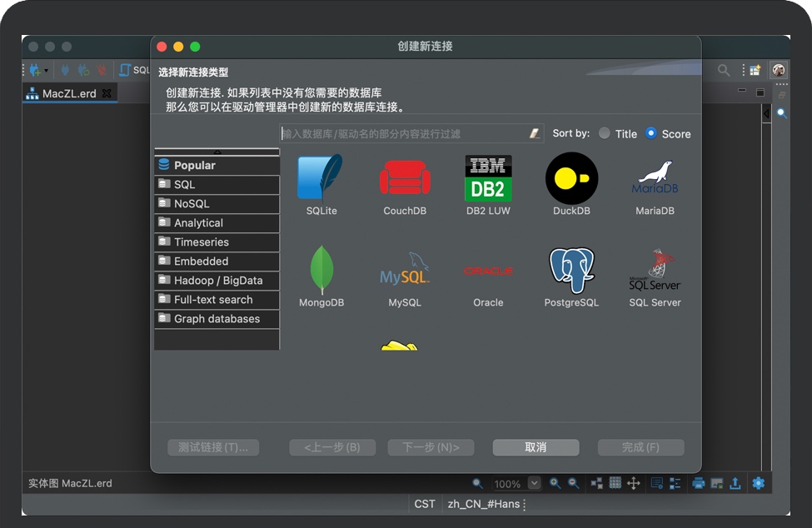Click the 测试链接 (T) test button
812x528 pixels.
pyautogui.click(x=213, y=447)
